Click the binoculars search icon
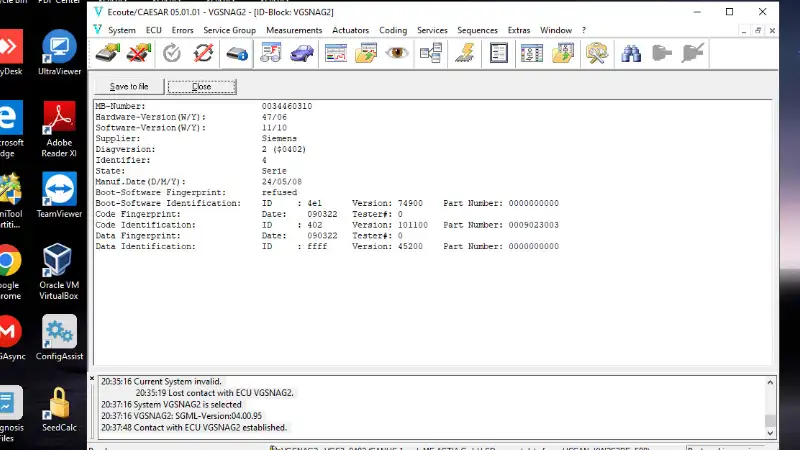This screenshot has width=800, height=450. pyautogui.click(x=631, y=53)
